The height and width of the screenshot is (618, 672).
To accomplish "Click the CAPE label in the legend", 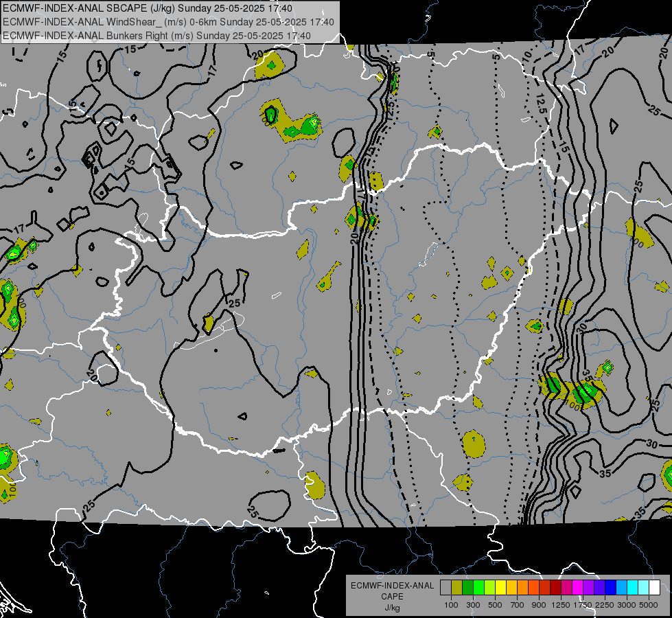I will 392,597.
